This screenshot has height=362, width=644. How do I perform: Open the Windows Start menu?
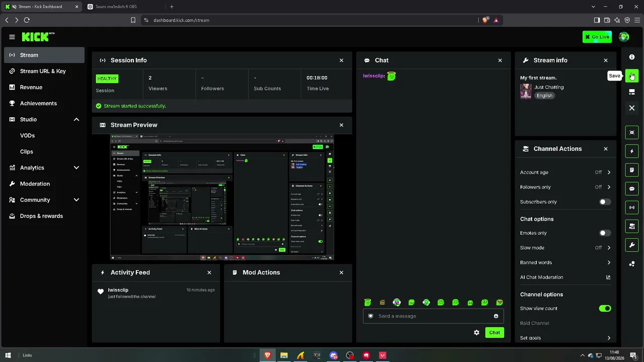click(x=8, y=355)
